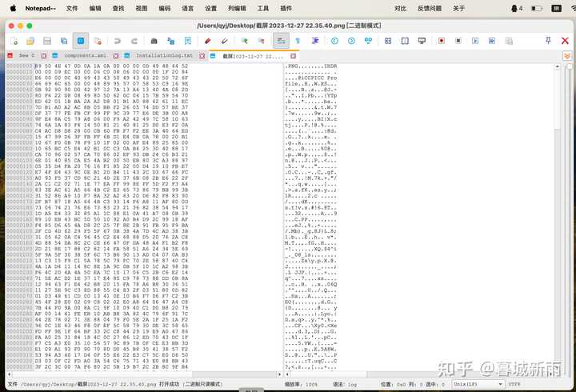
Task: Open Find with the binoculars icon
Action: click(154, 41)
